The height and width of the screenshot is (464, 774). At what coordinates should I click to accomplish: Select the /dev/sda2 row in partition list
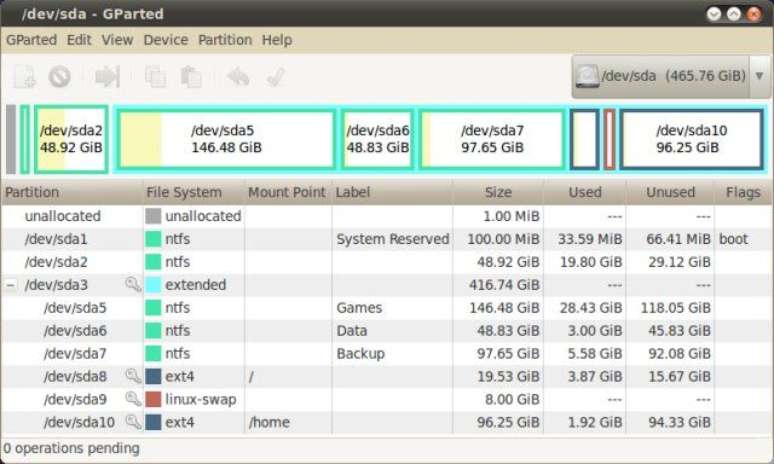click(x=387, y=262)
